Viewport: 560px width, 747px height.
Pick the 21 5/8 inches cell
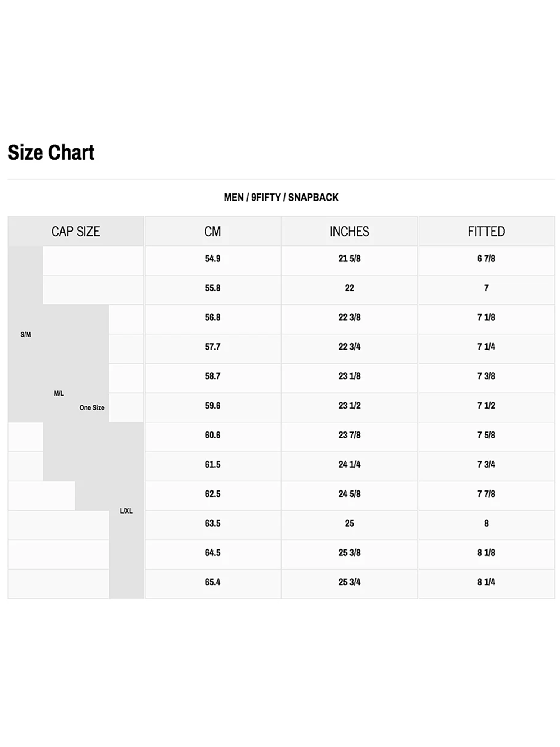tap(349, 258)
